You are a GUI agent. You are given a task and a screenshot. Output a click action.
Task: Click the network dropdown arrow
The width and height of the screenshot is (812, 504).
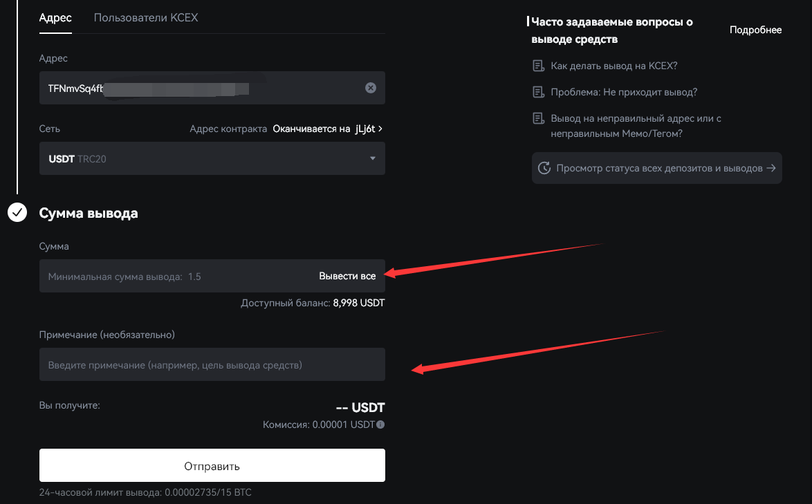(x=373, y=159)
